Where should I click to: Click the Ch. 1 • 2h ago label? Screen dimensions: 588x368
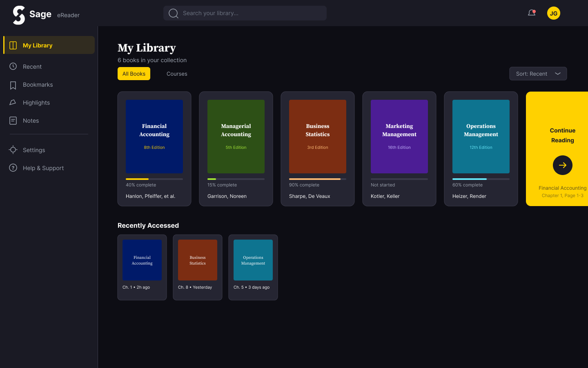(x=136, y=287)
